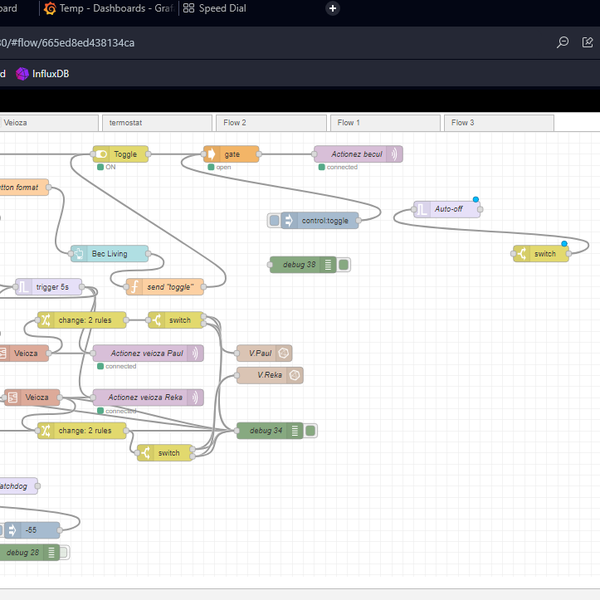Click the V.Paul node icon
Screen dimensions: 600x600
pos(284,353)
